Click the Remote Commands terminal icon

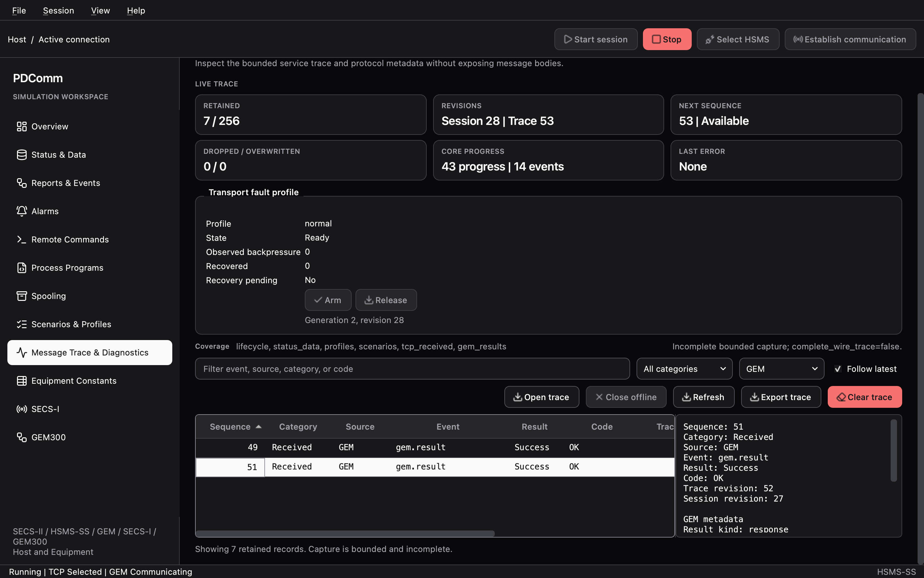[22, 239]
